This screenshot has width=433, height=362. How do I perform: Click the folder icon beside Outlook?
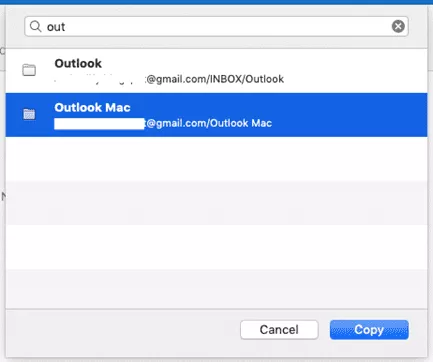29,70
